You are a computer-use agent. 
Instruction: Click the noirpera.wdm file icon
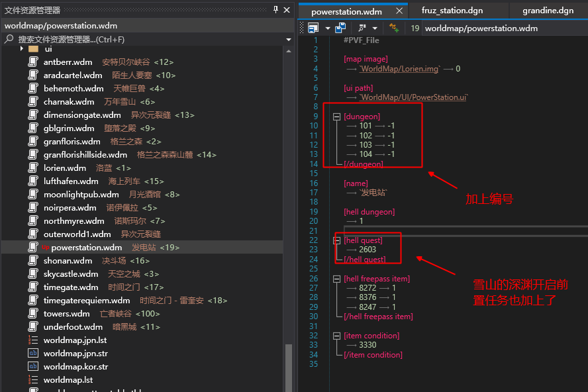click(x=33, y=207)
